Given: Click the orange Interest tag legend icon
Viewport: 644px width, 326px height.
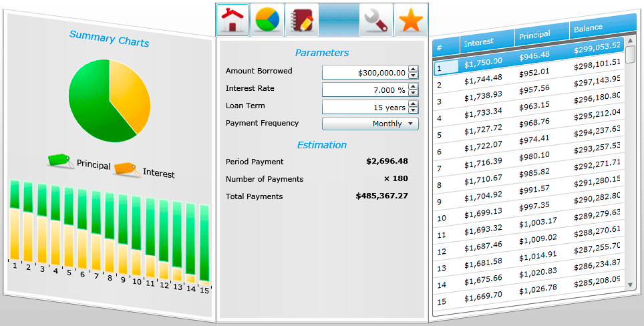Looking at the screenshot, I should tap(126, 169).
